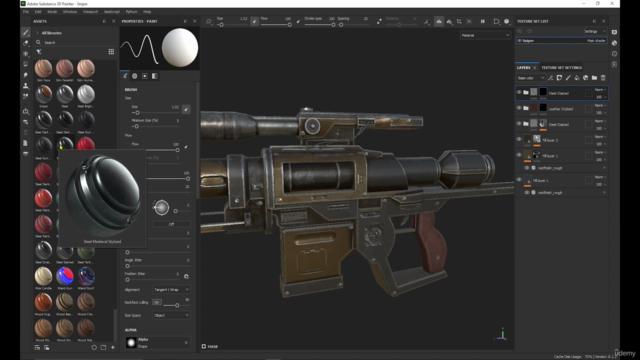Open the Material view mode dropdown
The height and width of the screenshot is (360, 640).
pos(485,36)
